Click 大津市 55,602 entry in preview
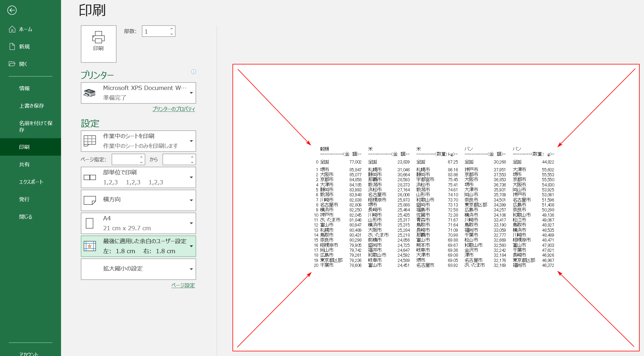This screenshot has height=356, width=644. click(533, 170)
